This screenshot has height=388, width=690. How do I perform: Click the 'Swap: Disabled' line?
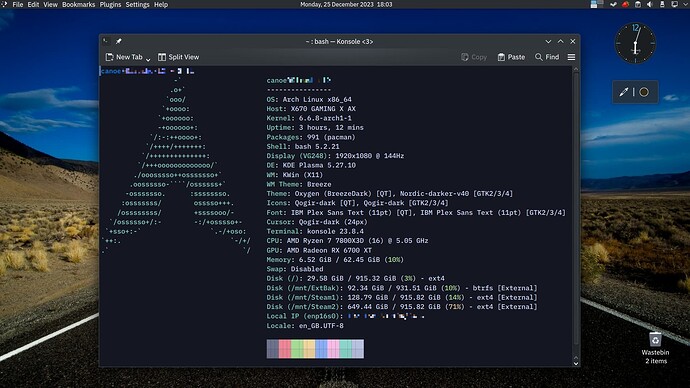click(295, 269)
